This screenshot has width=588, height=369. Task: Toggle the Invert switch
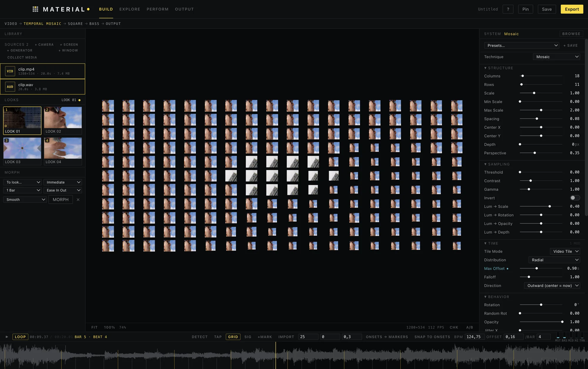(575, 198)
